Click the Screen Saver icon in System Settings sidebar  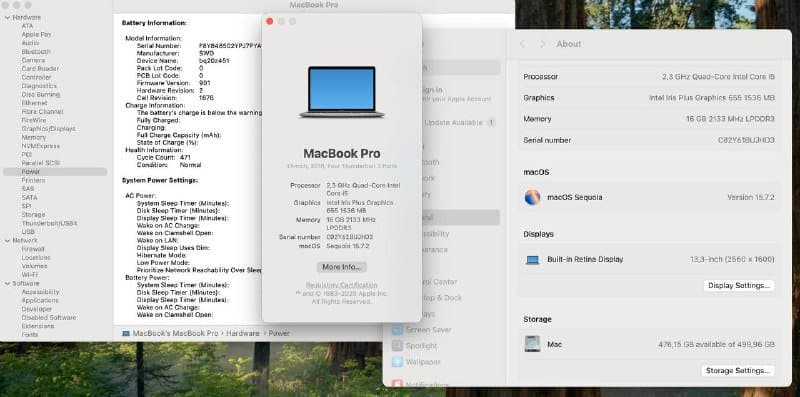[x=397, y=330]
